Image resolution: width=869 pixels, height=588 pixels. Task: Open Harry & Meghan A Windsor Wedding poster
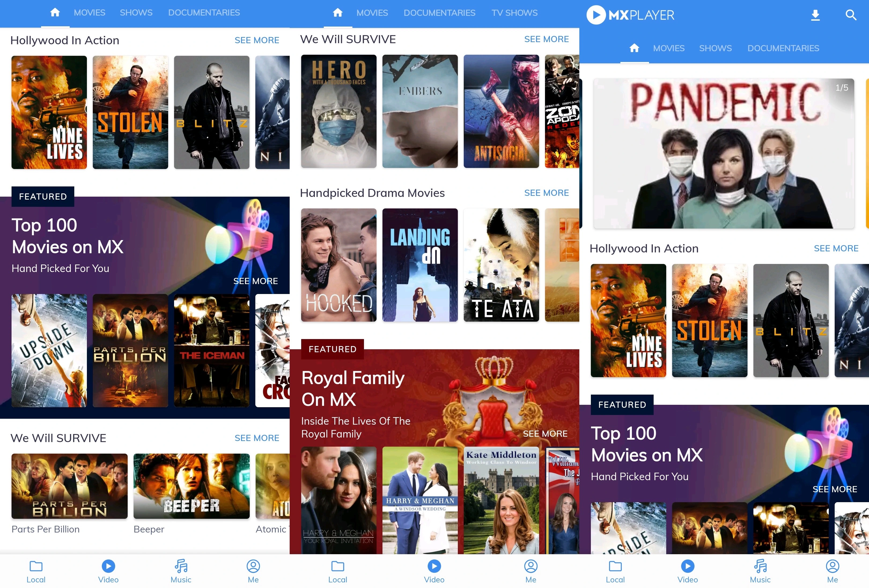point(420,501)
